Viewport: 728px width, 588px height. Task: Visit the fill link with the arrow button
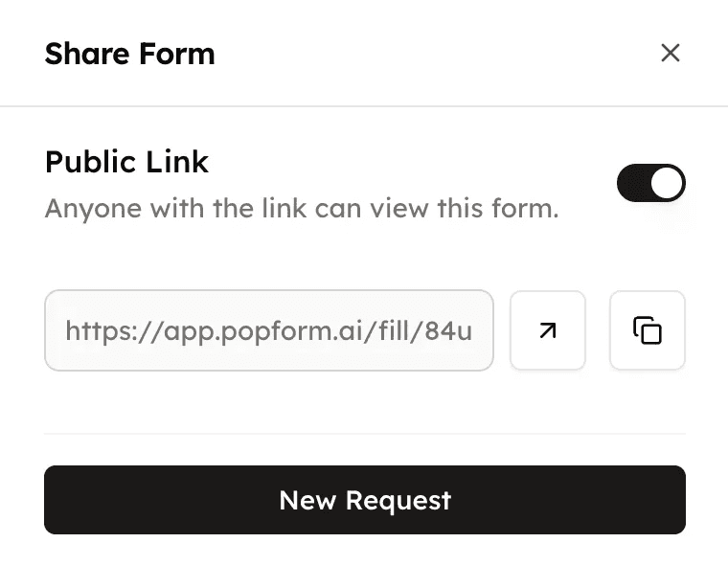click(547, 330)
